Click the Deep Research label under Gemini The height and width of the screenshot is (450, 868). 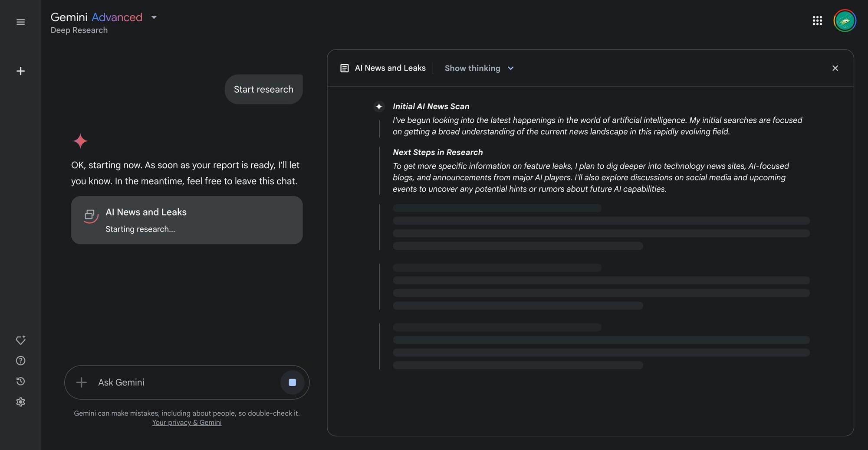(x=79, y=30)
